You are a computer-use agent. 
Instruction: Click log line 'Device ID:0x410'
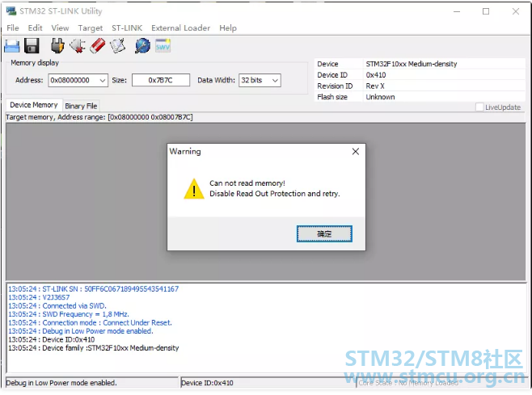click(51, 339)
